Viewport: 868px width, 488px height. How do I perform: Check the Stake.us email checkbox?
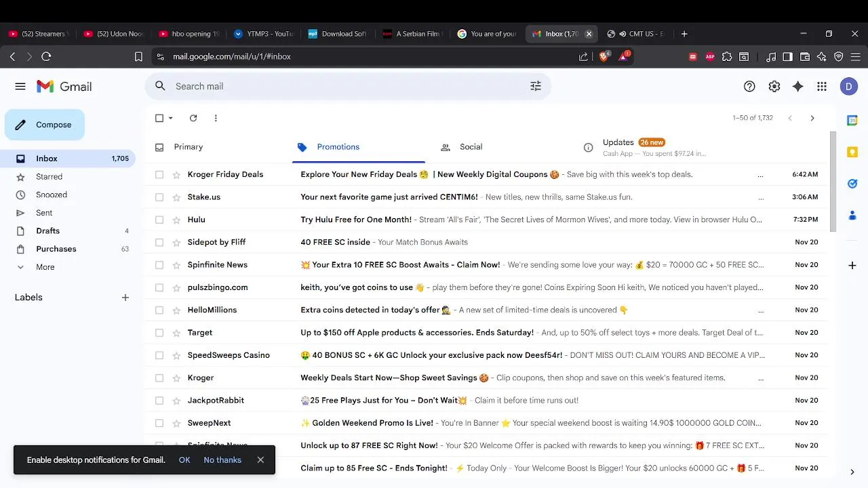pyautogui.click(x=159, y=197)
